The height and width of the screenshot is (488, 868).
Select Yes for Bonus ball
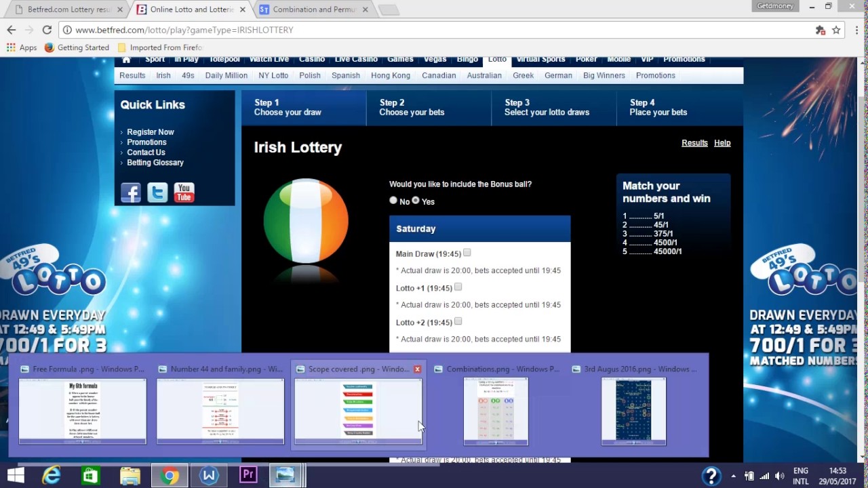(416, 200)
